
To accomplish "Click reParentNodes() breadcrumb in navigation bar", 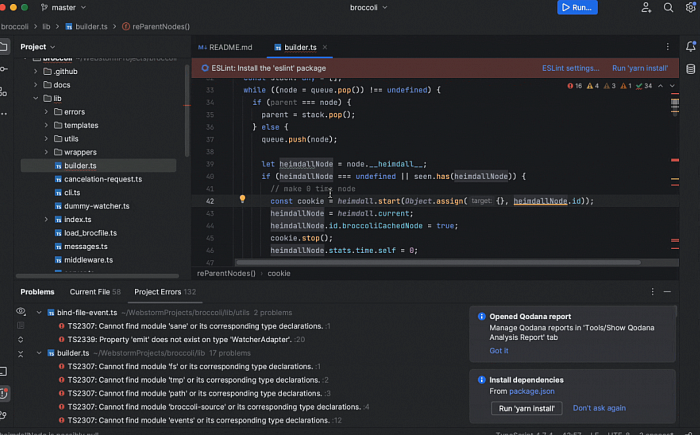I will [x=156, y=26].
